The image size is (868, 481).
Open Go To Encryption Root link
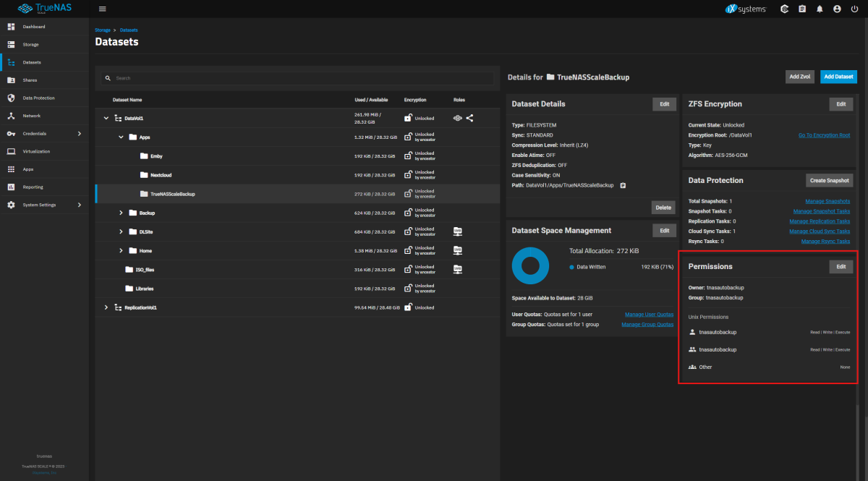click(x=824, y=135)
